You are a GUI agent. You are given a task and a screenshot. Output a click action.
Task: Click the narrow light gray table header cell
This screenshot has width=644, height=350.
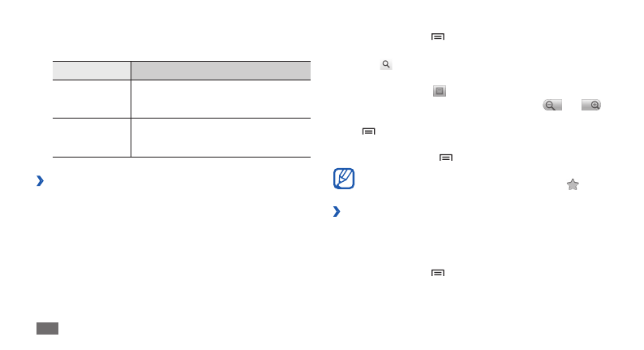[92, 70]
